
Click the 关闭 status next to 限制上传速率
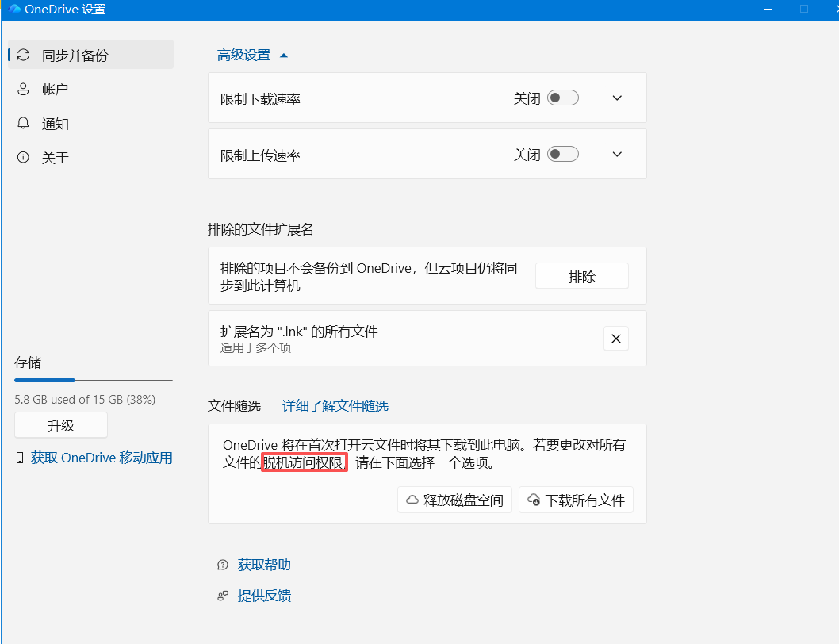coord(527,155)
